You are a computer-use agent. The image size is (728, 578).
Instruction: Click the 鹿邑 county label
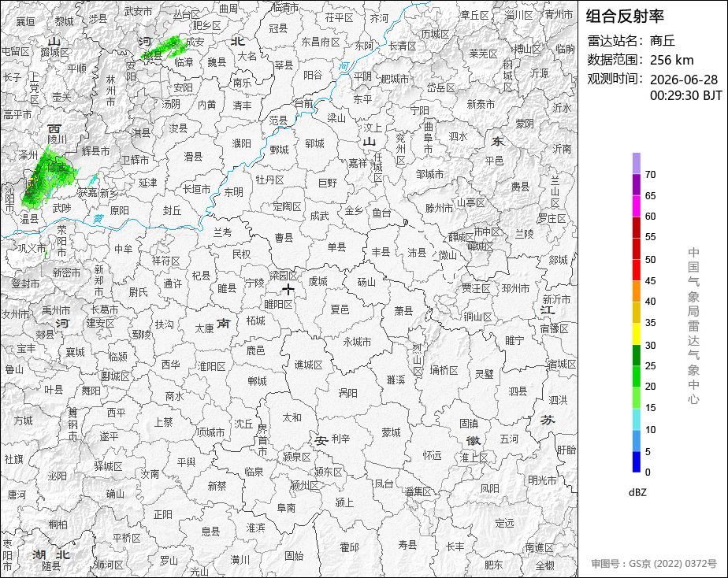255,350
